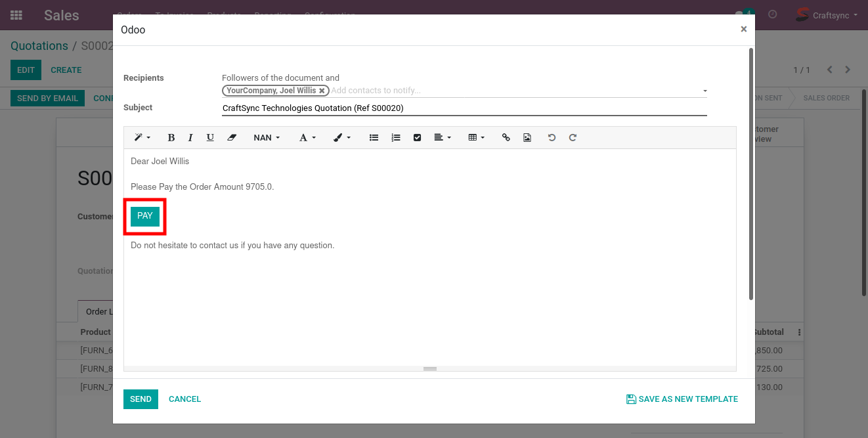The height and width of the screenshot is (438, 868).
Task: Insert an ordered numbered list
Action: [x=395, y=138]
